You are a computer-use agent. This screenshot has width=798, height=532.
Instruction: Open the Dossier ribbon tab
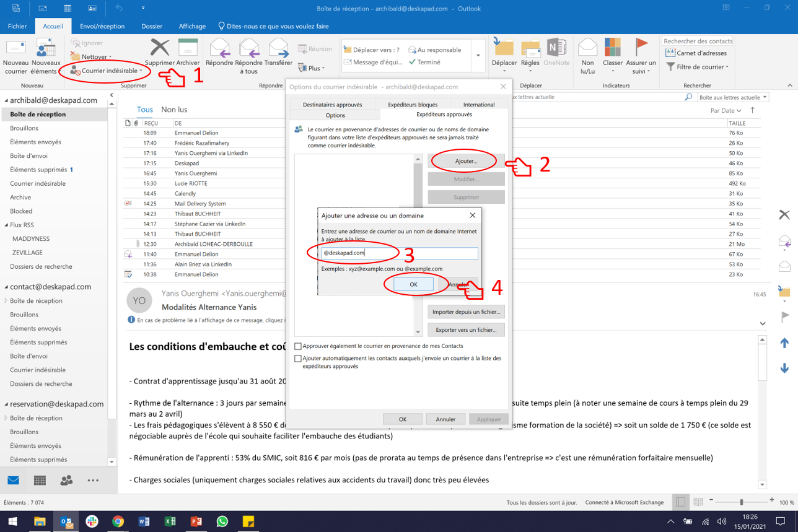tap(152, 27)
